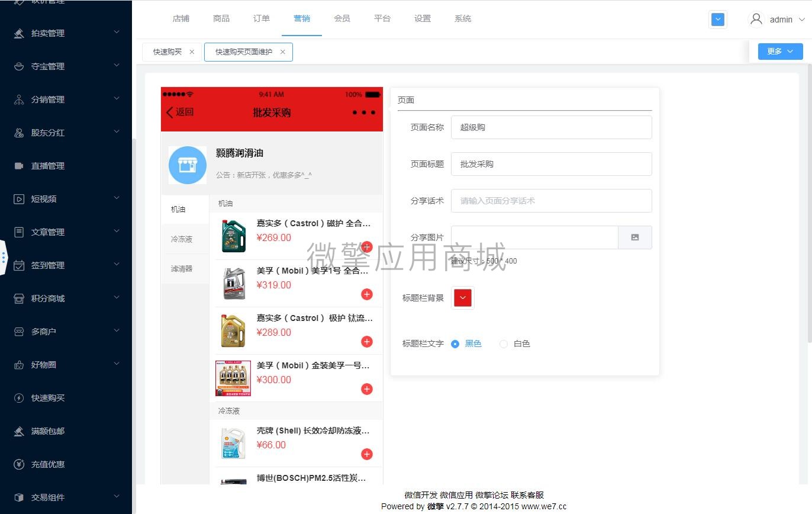Click the 夺宝管理 sidebar icon
812x514 pixels.
[19, 66]
